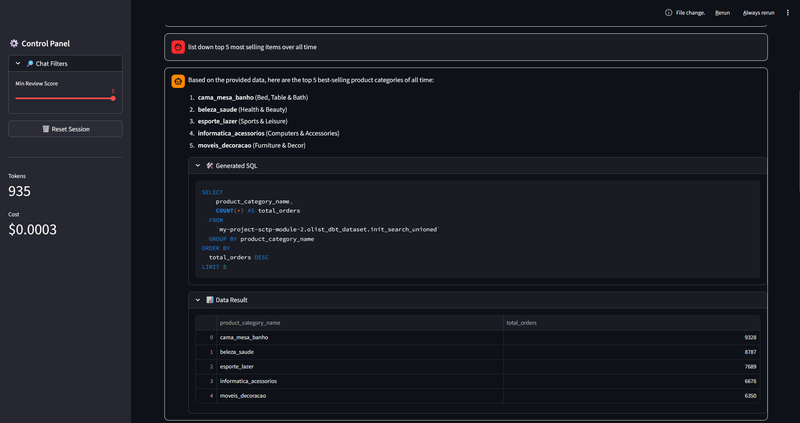Open the three-dot app menu
The width and height of the screenshot is (800, 423).
pyautogui.click(x=787, y=13)
